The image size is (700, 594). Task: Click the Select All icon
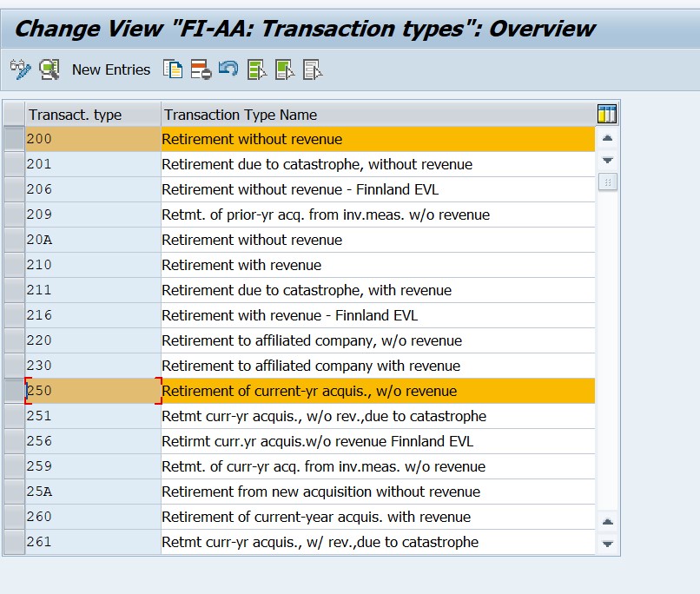(256, 69)
